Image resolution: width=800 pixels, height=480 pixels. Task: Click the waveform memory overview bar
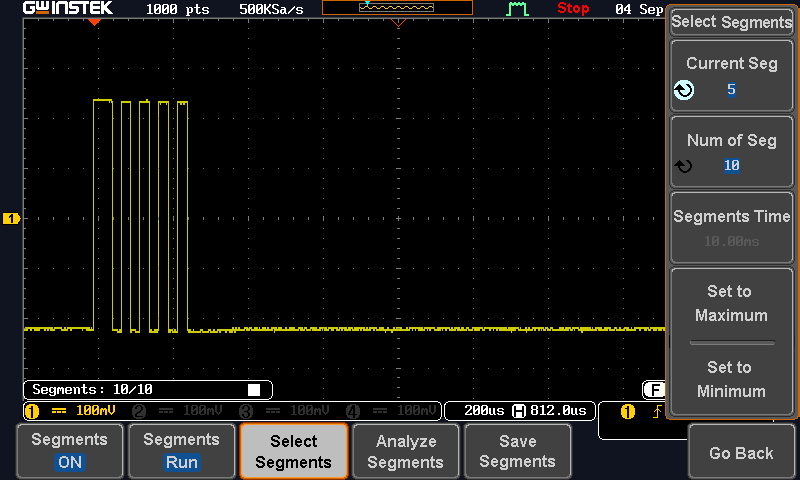[x=397, y=8]
